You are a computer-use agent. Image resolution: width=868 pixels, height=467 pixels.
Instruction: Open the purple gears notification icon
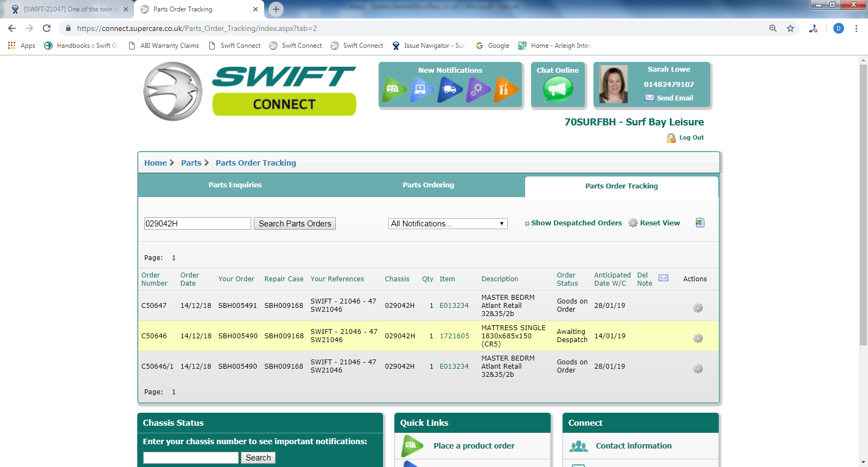477,90
